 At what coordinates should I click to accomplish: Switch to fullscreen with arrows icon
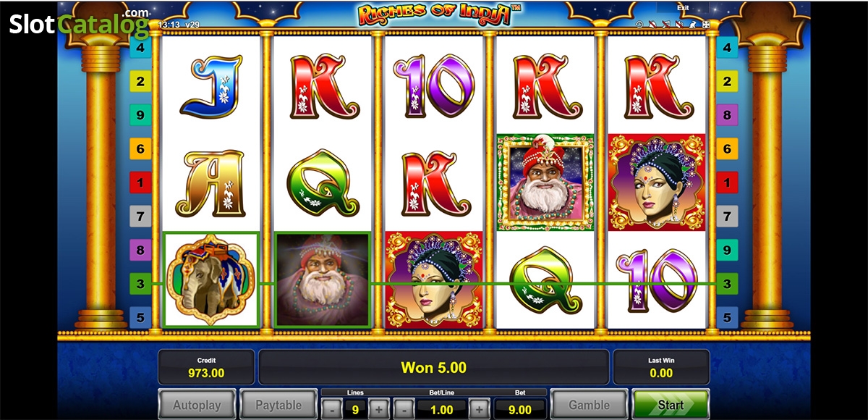click(706, 25)
